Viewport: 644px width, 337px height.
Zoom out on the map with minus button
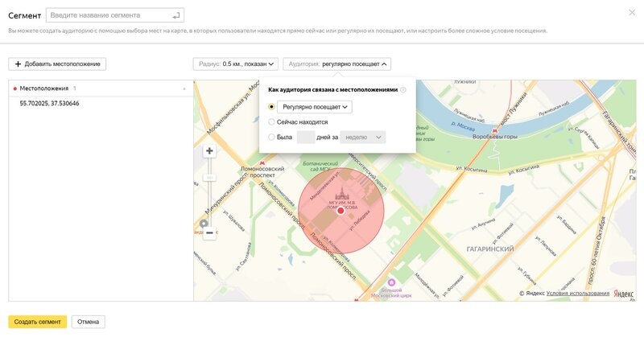209,233
